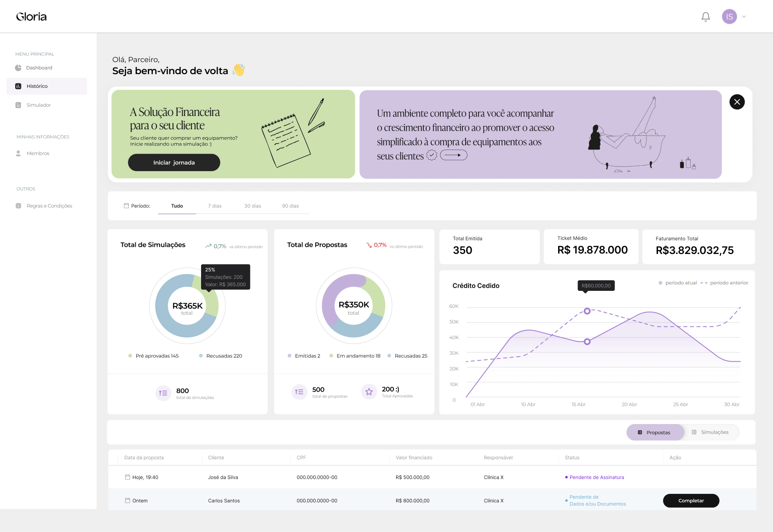
Task: Open Regras e Condições
Action: [x=49, y=206]
